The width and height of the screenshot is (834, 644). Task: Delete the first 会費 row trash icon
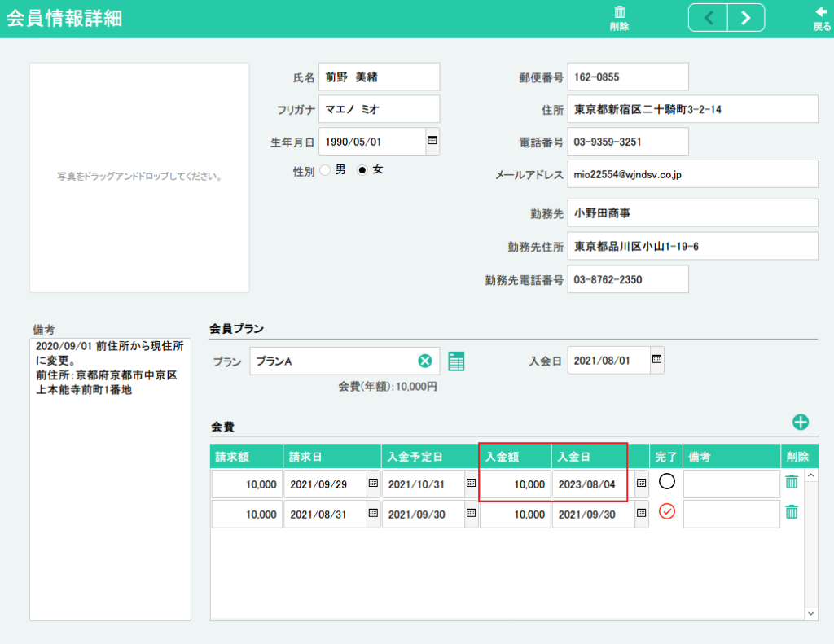point(791,482)
